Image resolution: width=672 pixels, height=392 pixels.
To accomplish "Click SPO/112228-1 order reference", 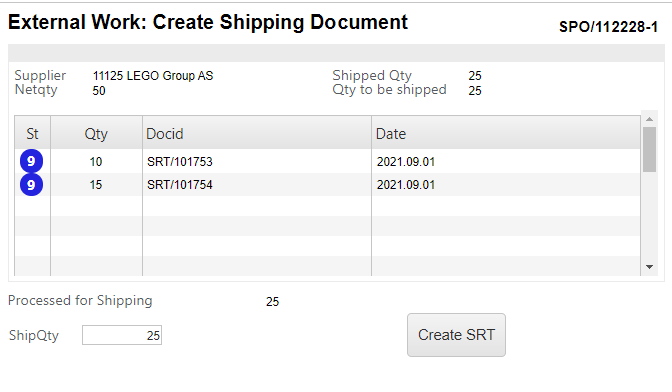I will (x=608, y=27).
